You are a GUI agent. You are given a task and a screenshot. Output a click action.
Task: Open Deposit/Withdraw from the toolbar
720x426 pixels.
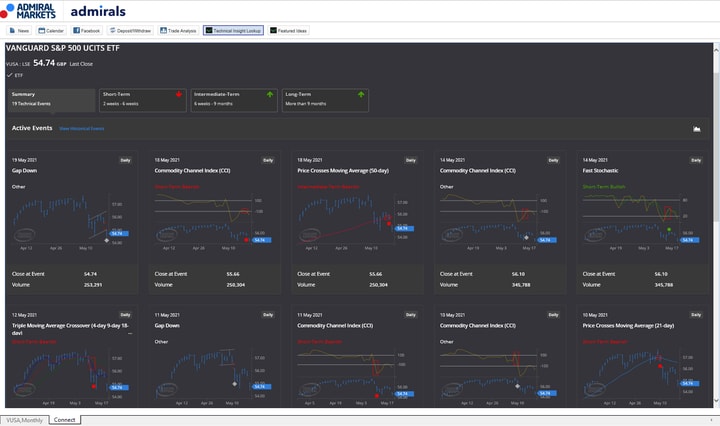pos(130,31)
